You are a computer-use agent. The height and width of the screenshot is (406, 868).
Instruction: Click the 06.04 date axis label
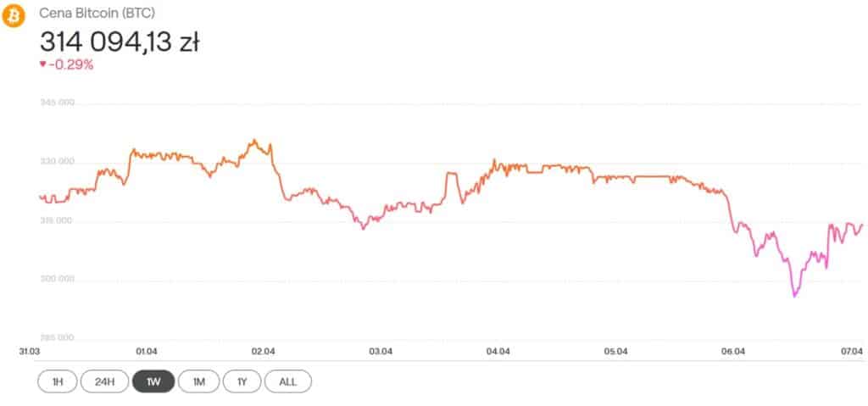pos(732,351)
